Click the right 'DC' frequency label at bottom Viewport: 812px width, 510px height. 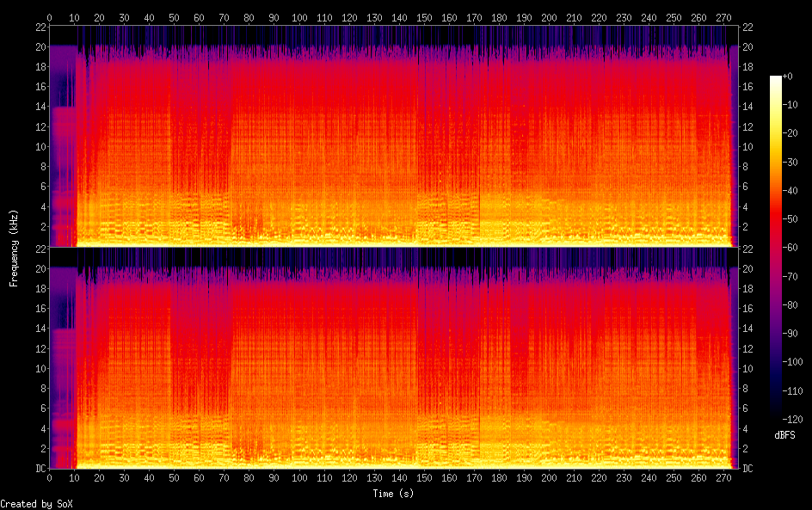click(x=747, y=469)
